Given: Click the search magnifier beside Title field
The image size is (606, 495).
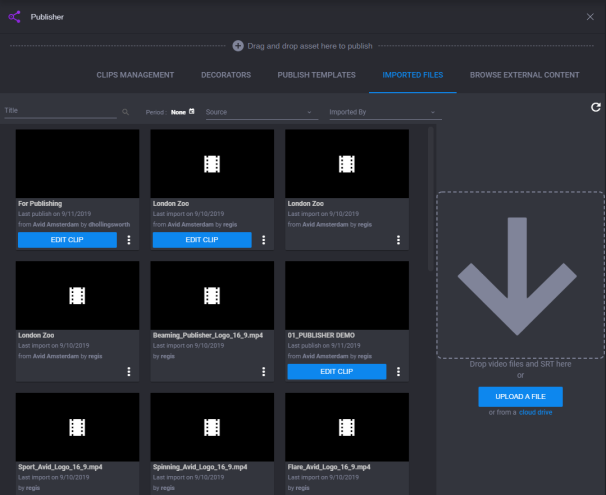Looking at the screenshot, I should click(x=125, y=112).
